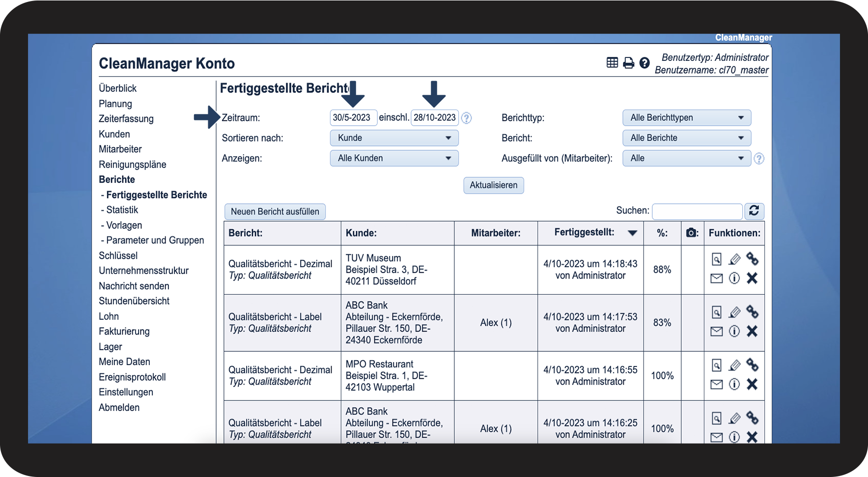Delete the ABC Bank report from 14:17:53

tap(752, 332)
